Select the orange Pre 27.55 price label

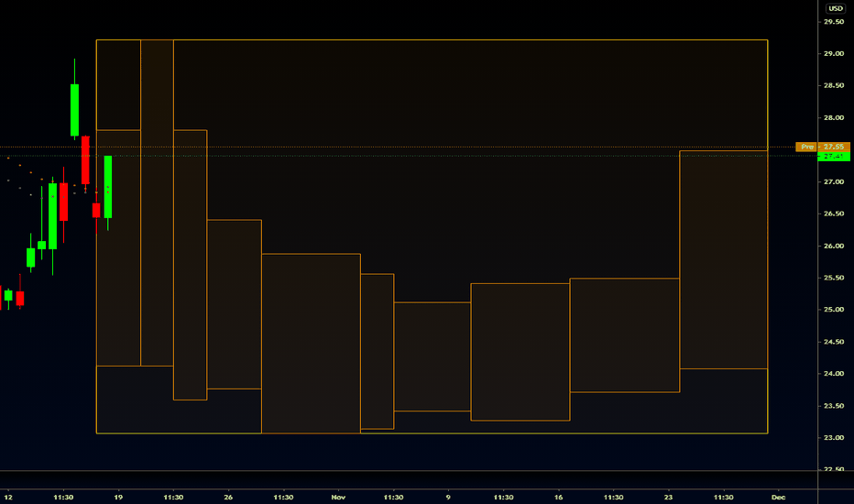823,147
